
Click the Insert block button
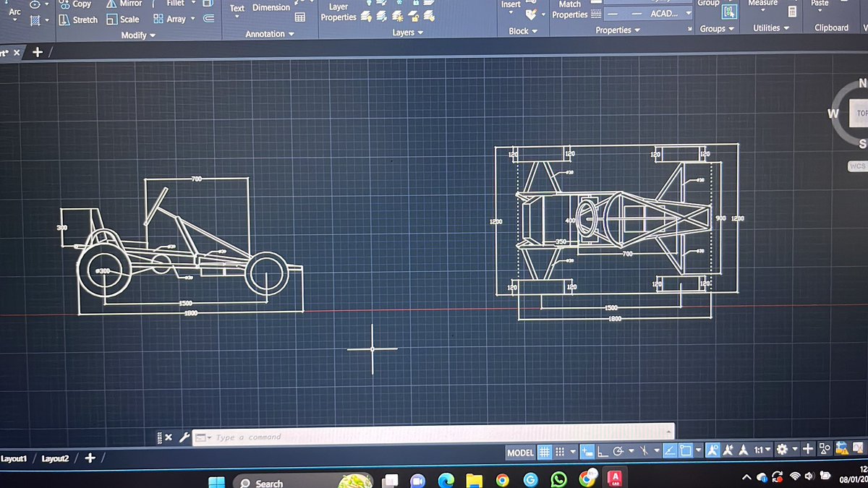[x=511, y=4]
